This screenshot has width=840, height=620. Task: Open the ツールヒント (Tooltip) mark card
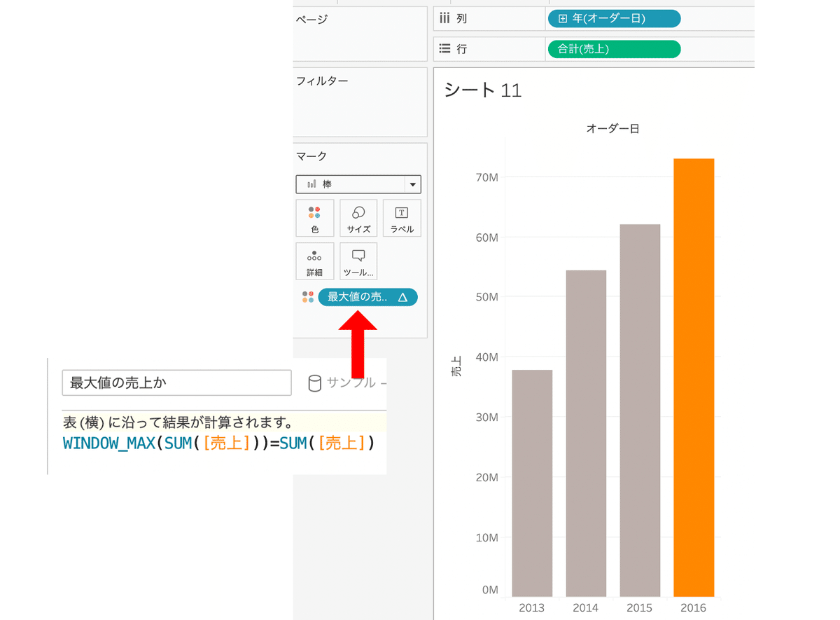[358, 261]
